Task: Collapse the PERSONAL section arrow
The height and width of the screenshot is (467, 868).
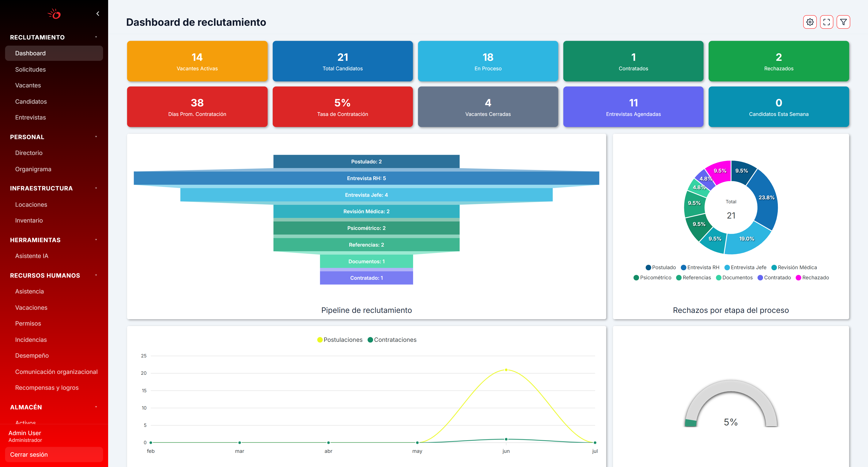Action: 96,137
